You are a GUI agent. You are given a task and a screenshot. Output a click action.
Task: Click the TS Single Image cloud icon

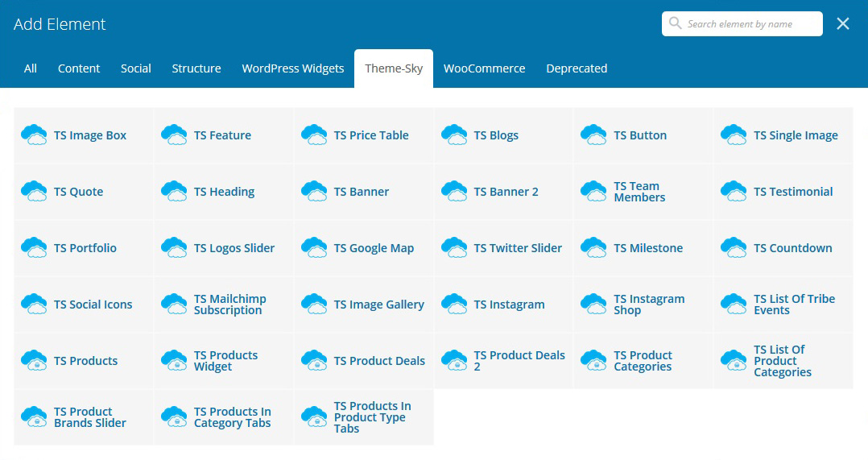coord(734,135)
